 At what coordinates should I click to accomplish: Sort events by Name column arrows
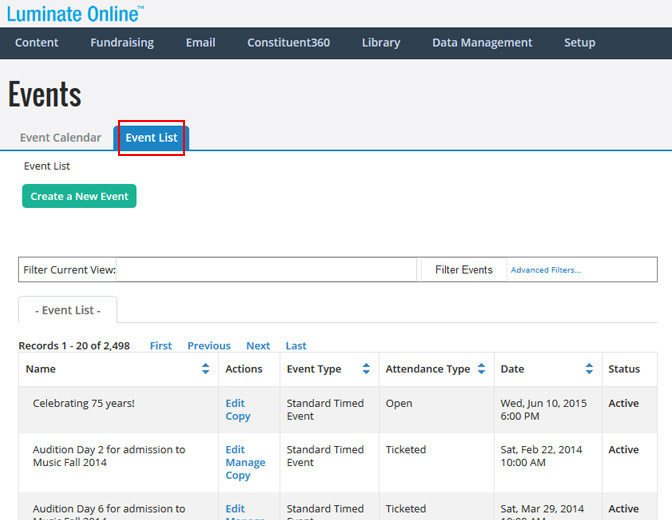[205, 369]
